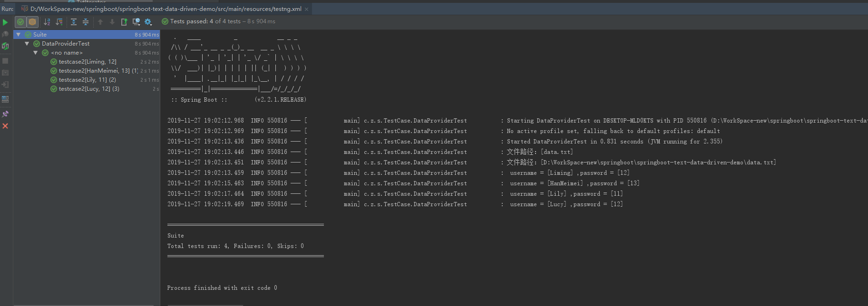Select testcase2[Liming, 12] result

(x=87, y=62)
